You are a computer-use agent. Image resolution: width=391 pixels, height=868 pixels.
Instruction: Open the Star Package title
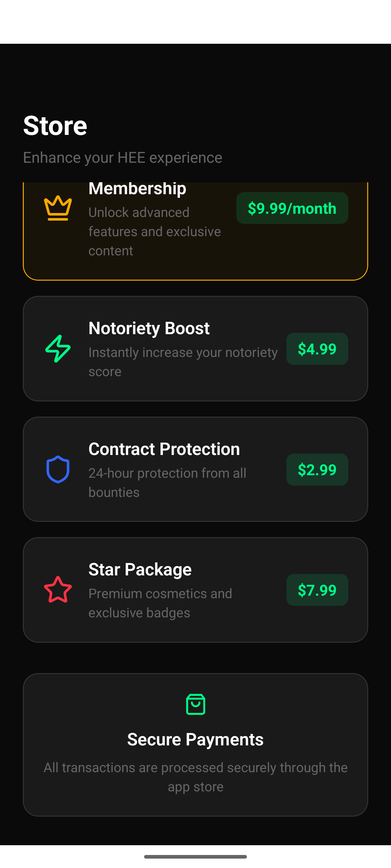pos(140,570)
